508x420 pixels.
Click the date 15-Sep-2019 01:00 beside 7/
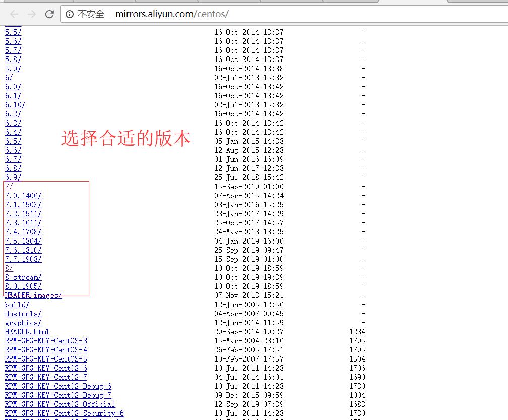[x=249, y=187]
